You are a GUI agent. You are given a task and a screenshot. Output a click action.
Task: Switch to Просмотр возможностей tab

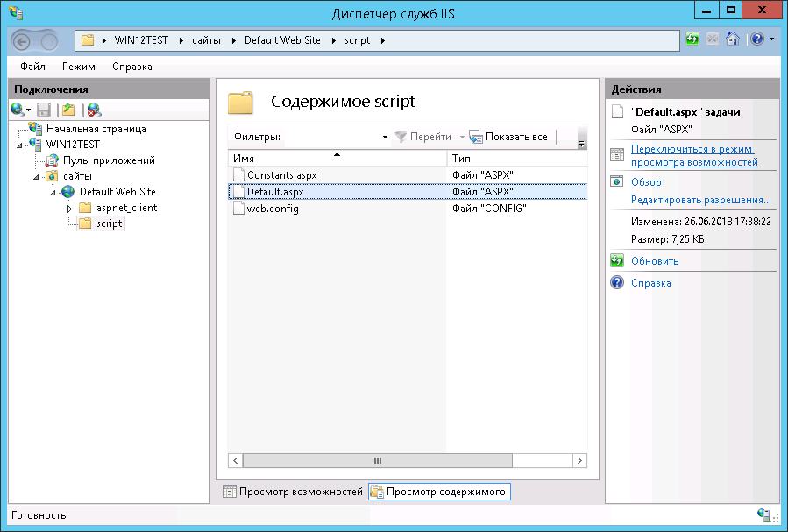point(293,493)
